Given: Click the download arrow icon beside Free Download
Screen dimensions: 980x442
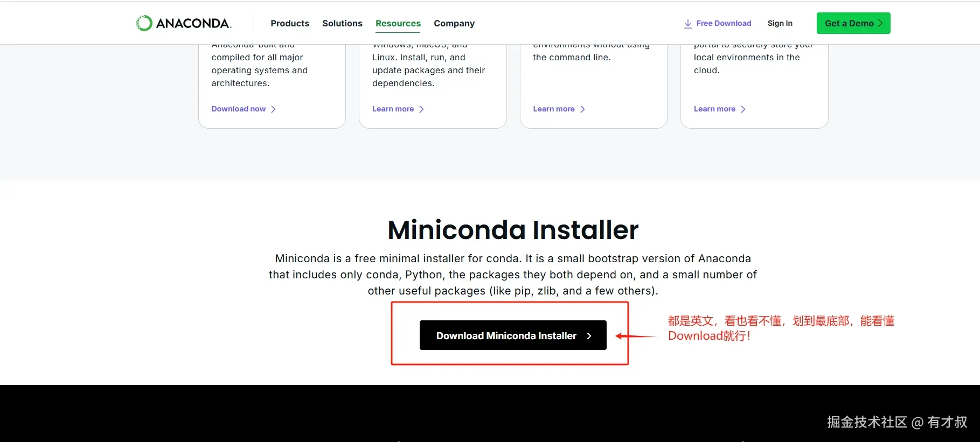Looking at the screenshot, I should 688,24.
